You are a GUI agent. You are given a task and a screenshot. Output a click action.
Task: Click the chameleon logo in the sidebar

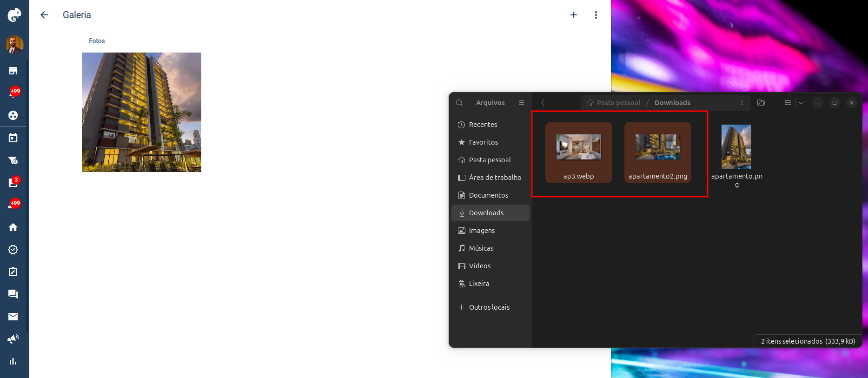tap(14, 15)
